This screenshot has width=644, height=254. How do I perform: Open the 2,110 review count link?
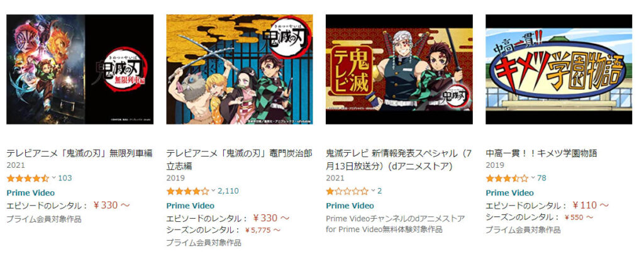coord(228,190)
